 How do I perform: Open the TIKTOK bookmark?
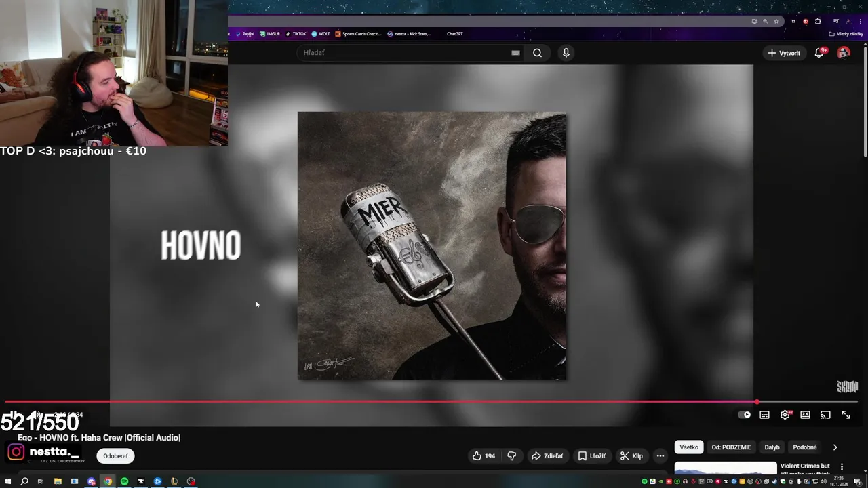pyautogui.click(x=296, y=33)
